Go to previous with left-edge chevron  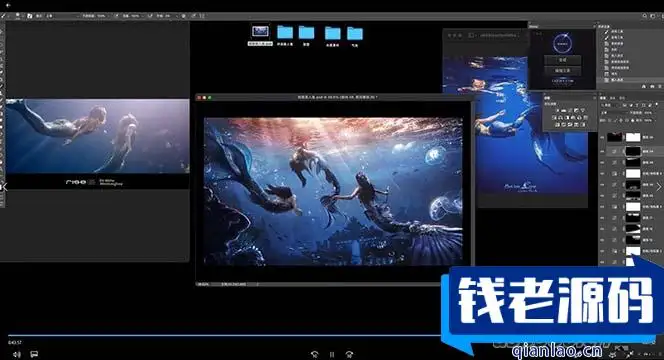tap(4, 186)
